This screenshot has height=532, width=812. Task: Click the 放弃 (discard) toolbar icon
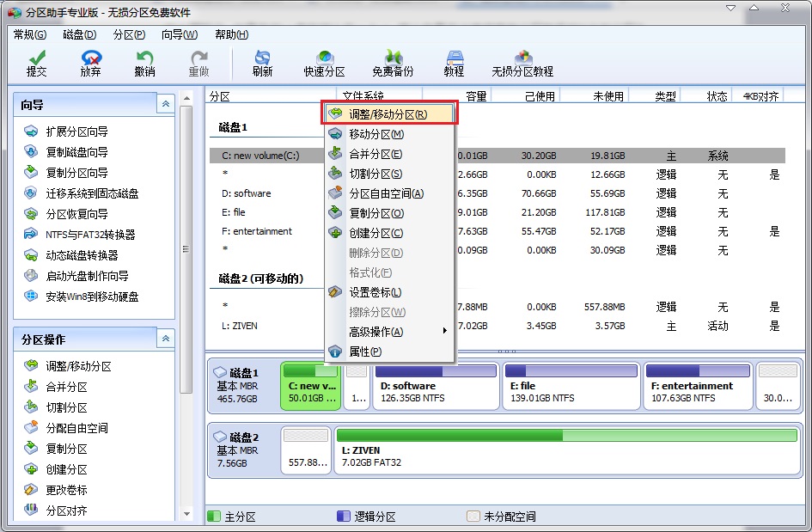pyautogui.click(x=90, y=64)
